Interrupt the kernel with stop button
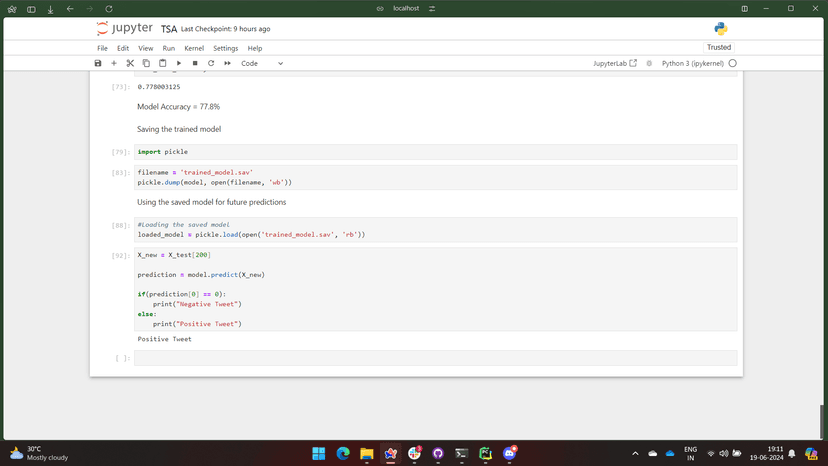Viewport: 828px width, 466px height. coord(195,63)
